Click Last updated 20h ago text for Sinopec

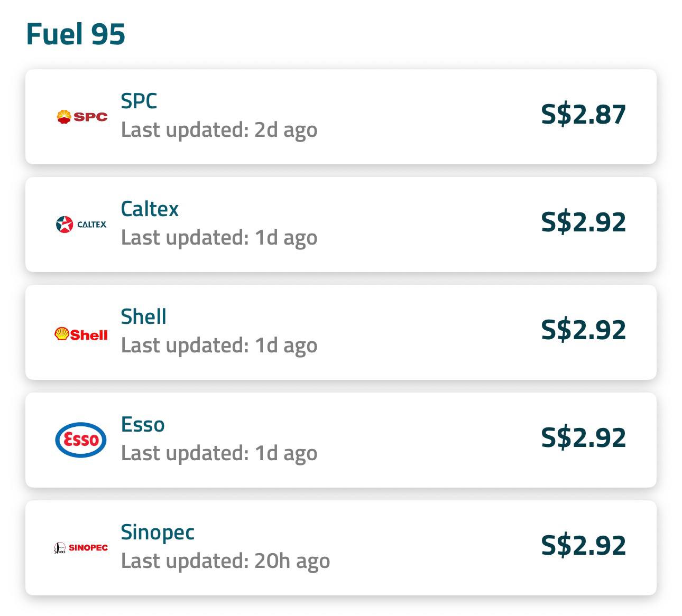(226, 561)
